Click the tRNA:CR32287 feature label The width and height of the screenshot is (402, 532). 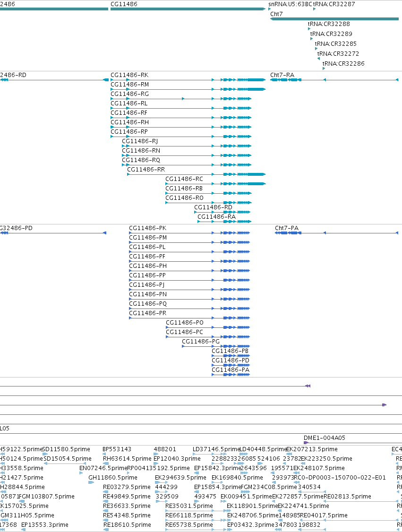pos(334,4)
